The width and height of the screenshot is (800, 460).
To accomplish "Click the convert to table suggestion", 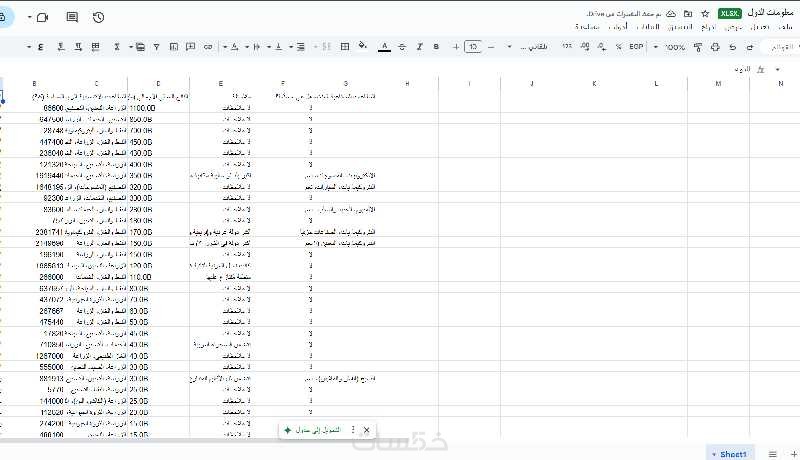I will pyautogui.click(x=312, y=430).
